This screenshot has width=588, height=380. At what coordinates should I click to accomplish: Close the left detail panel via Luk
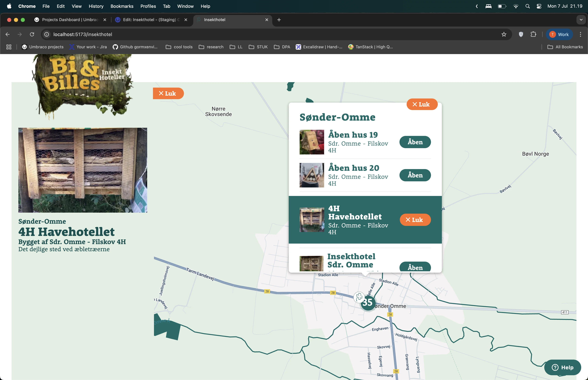coord(168,94)
